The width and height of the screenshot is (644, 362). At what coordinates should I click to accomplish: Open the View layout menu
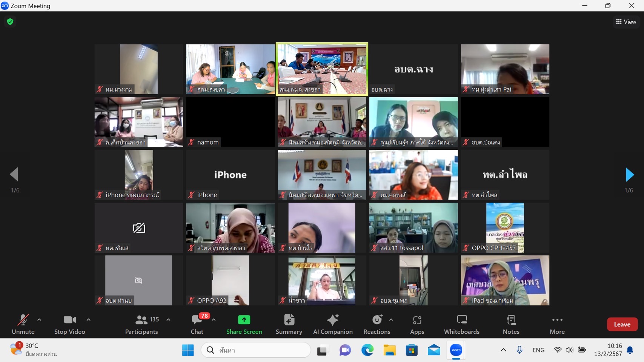click(x=626, y=22)
